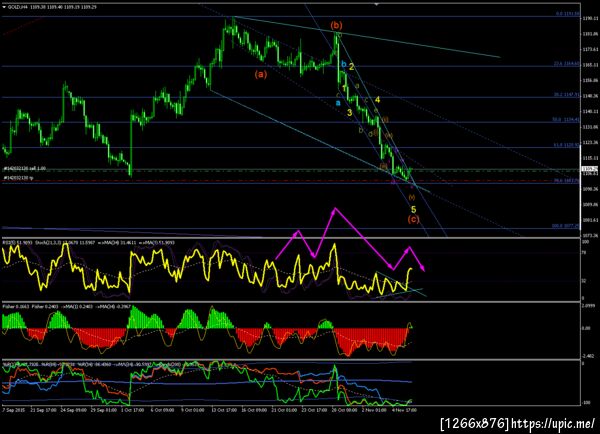
Task: Click the 1115.11 price scale label
Action: [590, 158]
